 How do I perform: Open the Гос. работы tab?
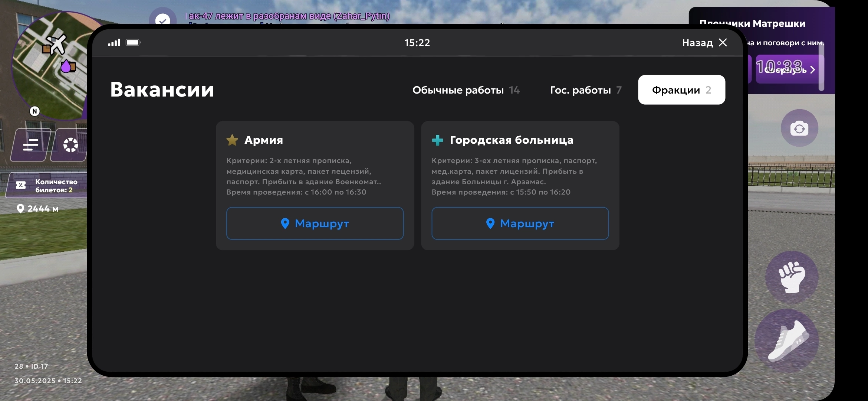click(585, 90)
